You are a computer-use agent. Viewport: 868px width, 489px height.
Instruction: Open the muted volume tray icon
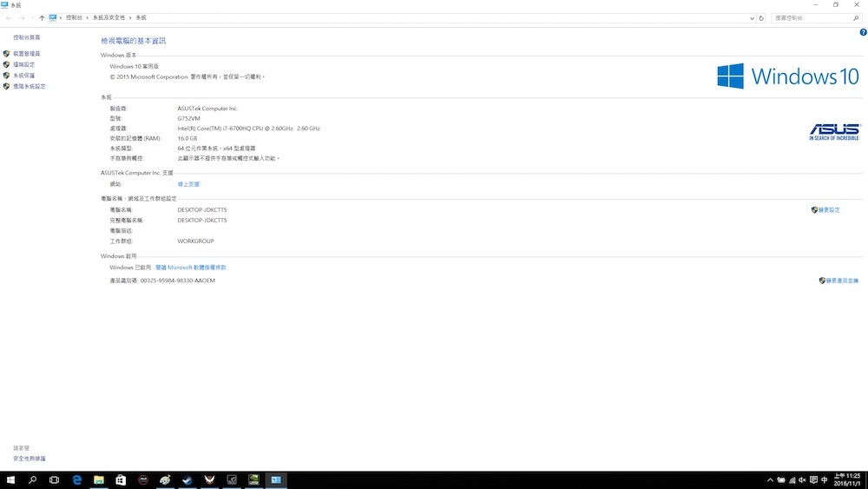point(802,480)
